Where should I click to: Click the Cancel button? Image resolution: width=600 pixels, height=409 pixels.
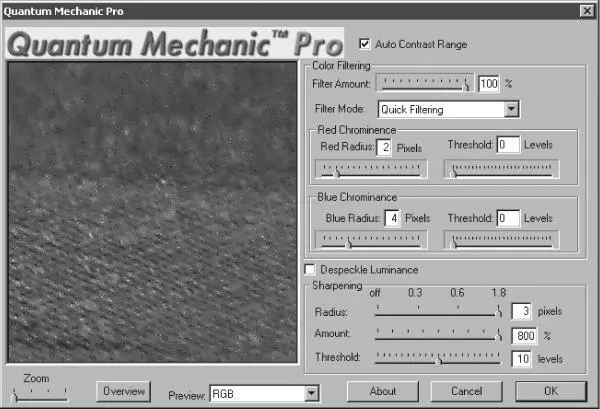coord(466,391)
